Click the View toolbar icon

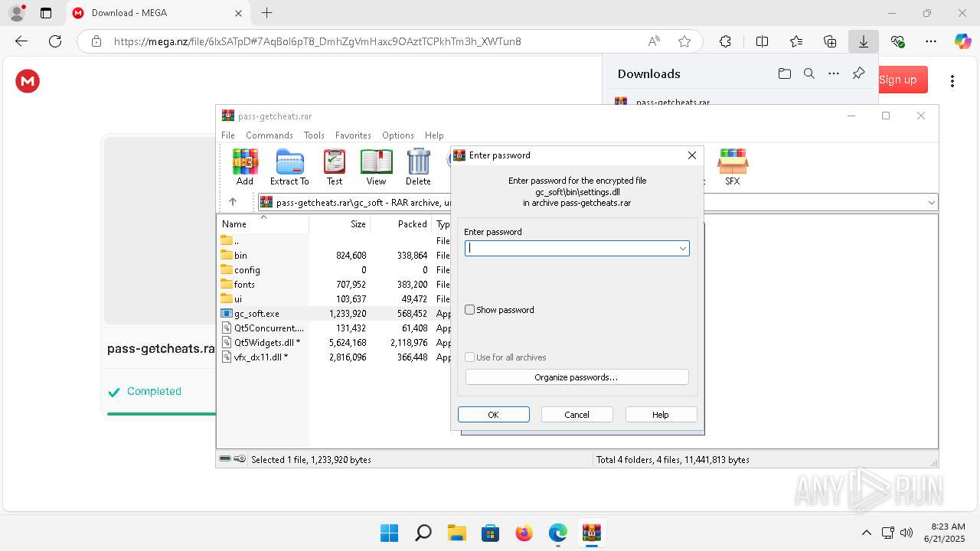(376, 168)
